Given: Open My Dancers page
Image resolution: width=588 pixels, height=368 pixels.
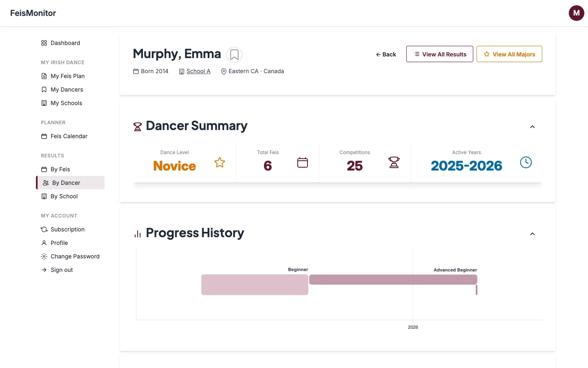Looking at the screenshot, I should tap(67, 90).
